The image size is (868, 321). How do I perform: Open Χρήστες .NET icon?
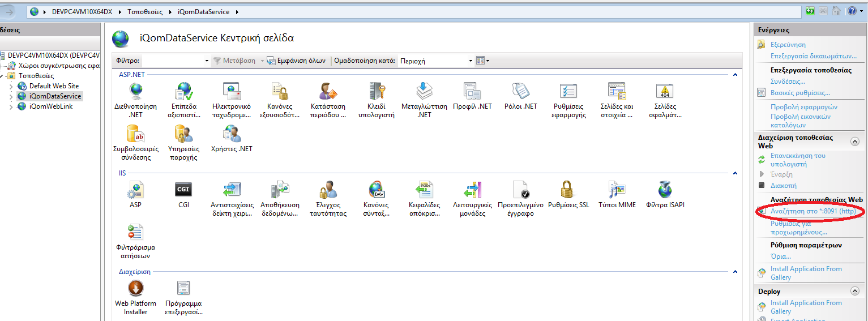232,134
